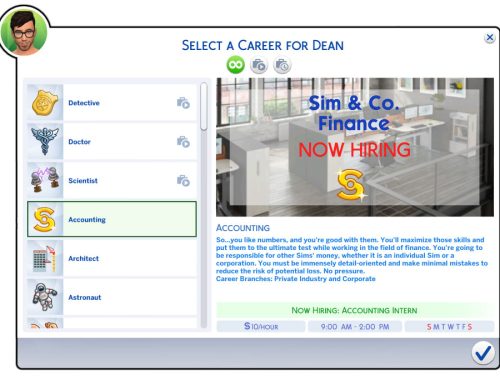500x380 pixels.
Task: Click the Now Hiring: Accounting Intern bar
Action: pos(355,310)
